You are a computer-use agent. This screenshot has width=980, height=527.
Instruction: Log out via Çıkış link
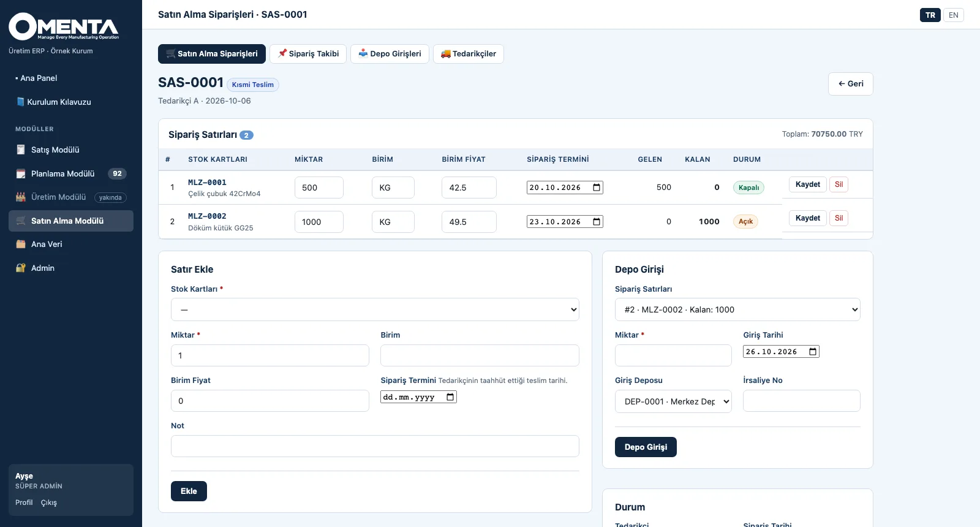pos(49,502)
